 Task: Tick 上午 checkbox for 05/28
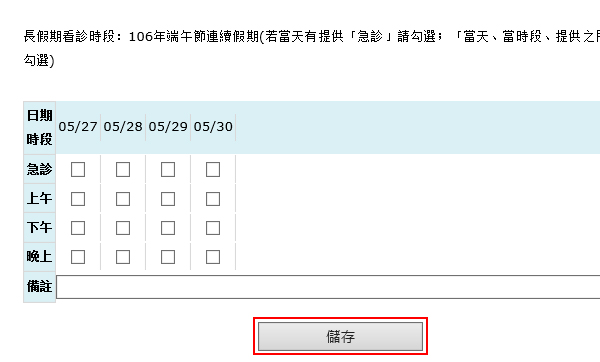[x=123, y=199]
